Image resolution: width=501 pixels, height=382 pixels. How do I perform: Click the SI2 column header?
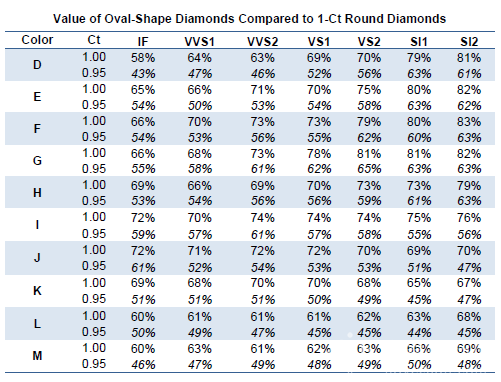click(469, 41)
